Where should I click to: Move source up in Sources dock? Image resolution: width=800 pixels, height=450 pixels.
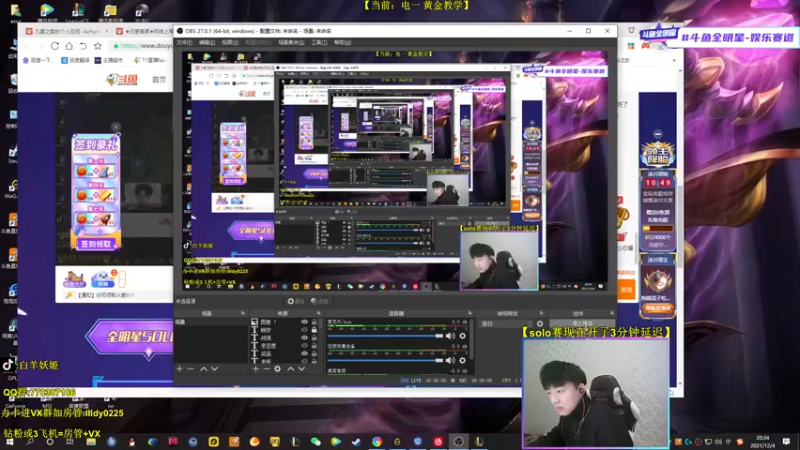pos(290,368)
